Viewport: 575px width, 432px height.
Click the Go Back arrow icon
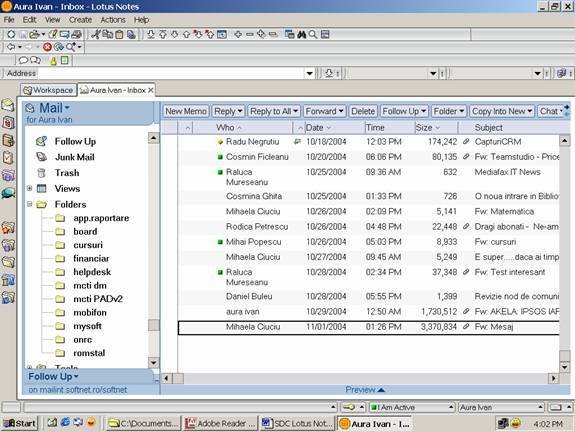11,47
